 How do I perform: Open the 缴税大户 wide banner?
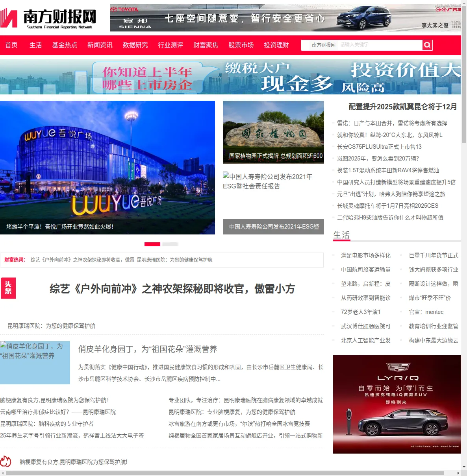(230, 77)
